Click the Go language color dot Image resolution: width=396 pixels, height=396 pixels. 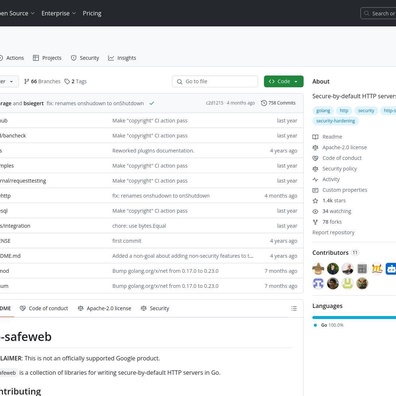[315, 325]
